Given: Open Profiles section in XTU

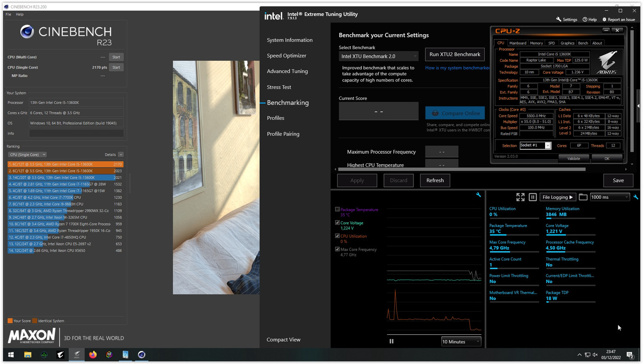Looking at the screenshot, I should 275,118.
